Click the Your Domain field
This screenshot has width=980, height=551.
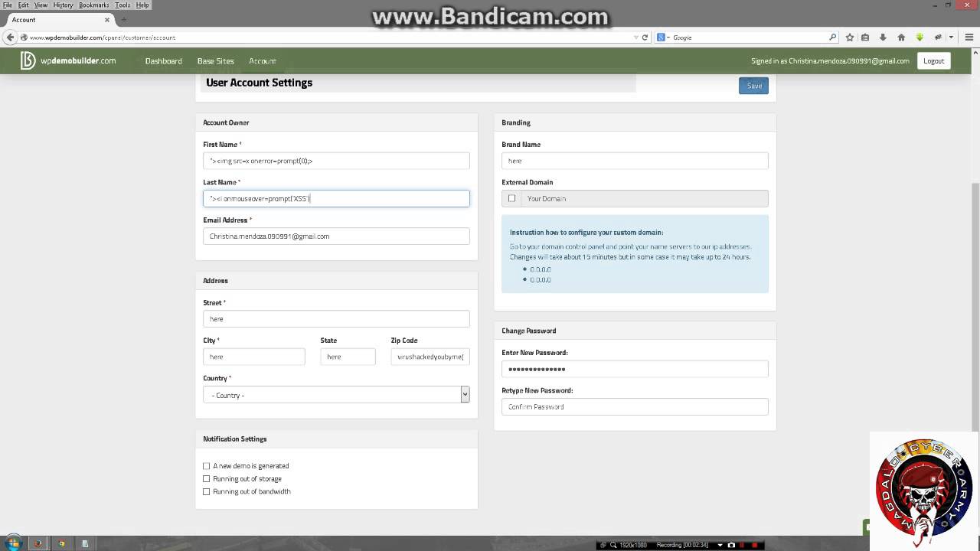pos(645,198)
